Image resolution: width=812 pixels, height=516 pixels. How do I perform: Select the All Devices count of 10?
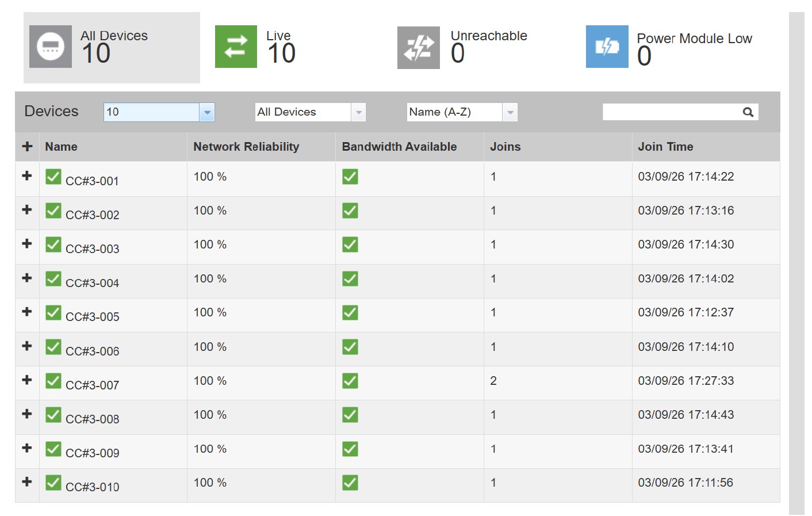click(x=96, y=54)
